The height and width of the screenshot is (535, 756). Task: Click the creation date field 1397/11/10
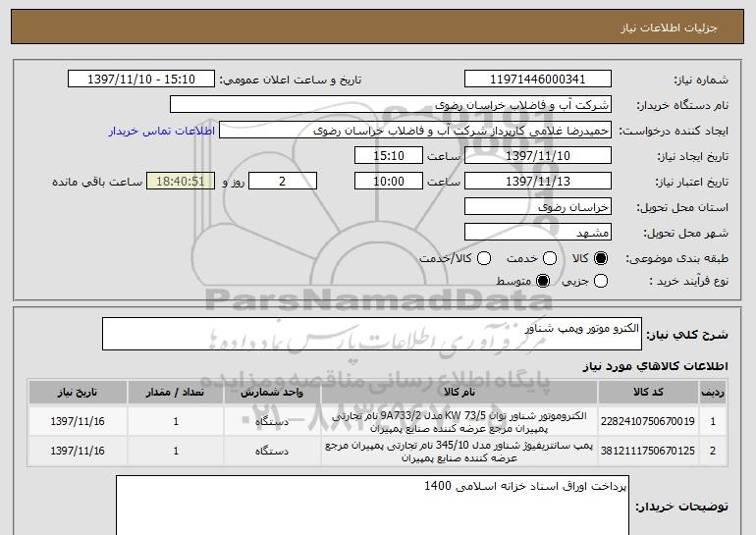(538, 156)
